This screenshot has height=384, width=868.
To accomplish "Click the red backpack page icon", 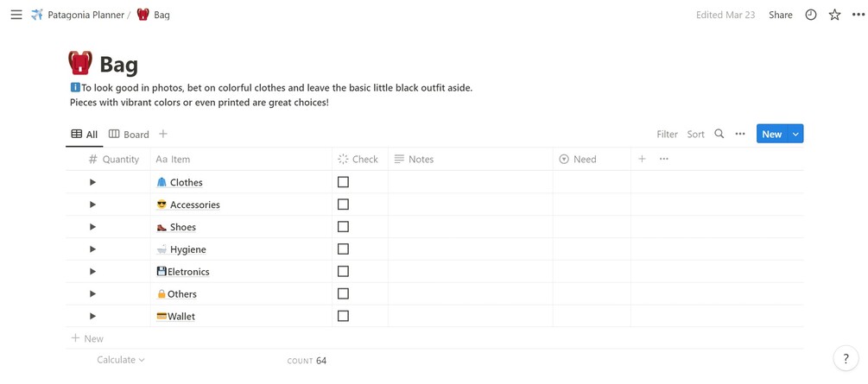I will click(80, 63).
